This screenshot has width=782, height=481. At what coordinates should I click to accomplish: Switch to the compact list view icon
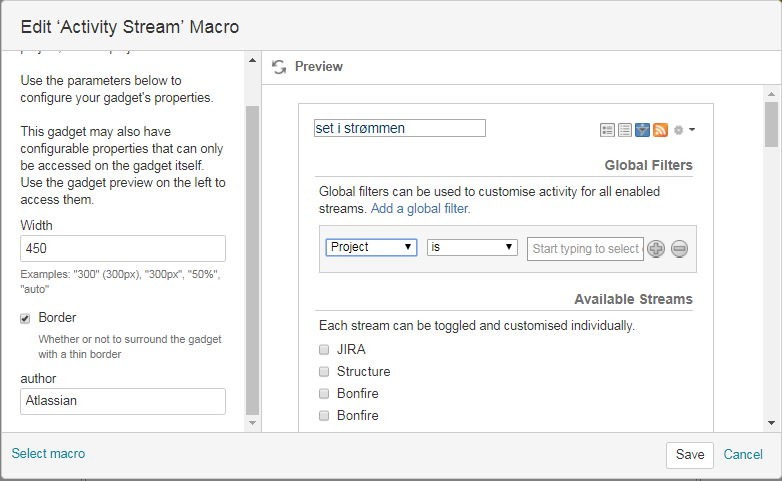click(x=625, y=130)
